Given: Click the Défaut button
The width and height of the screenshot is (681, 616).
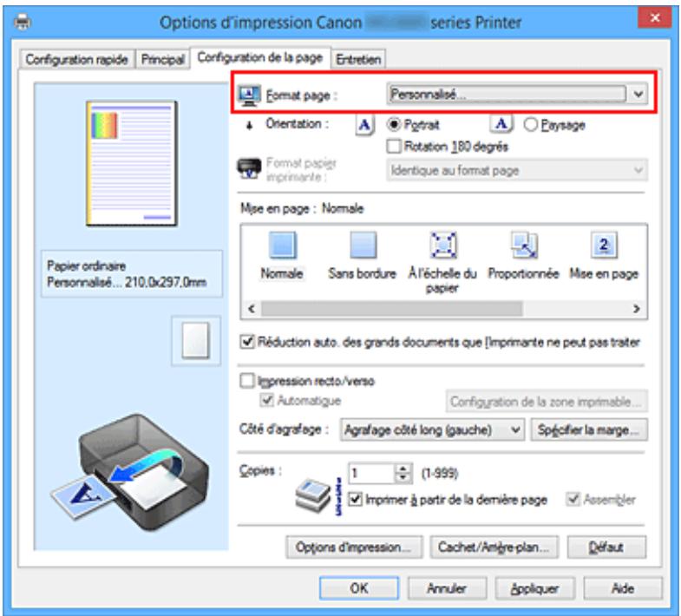Looking at the screenshot, I should point(606,547).
